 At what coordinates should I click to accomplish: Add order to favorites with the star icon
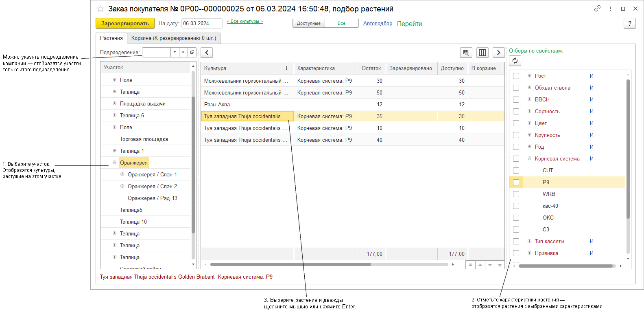click(100, 9)
